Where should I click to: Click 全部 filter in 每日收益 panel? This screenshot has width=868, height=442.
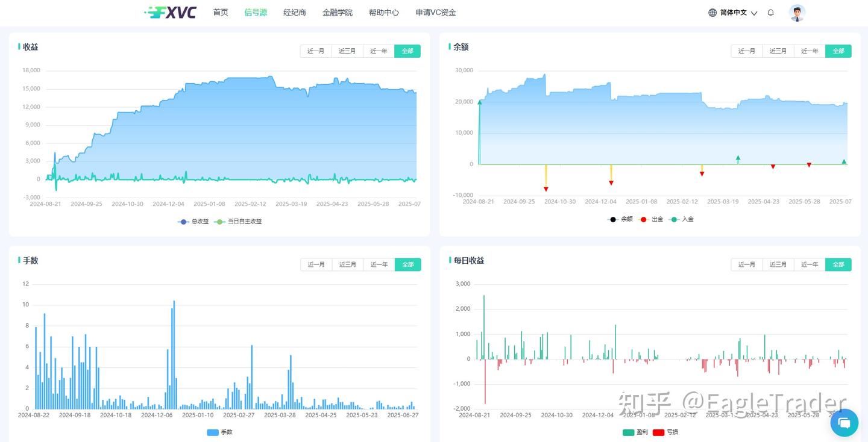coord(838,264)
